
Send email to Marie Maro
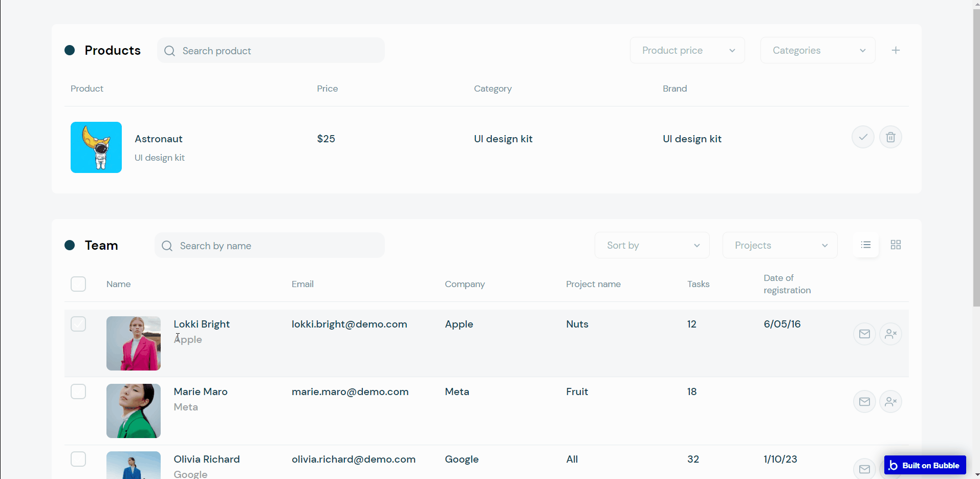tap(864, 402)
